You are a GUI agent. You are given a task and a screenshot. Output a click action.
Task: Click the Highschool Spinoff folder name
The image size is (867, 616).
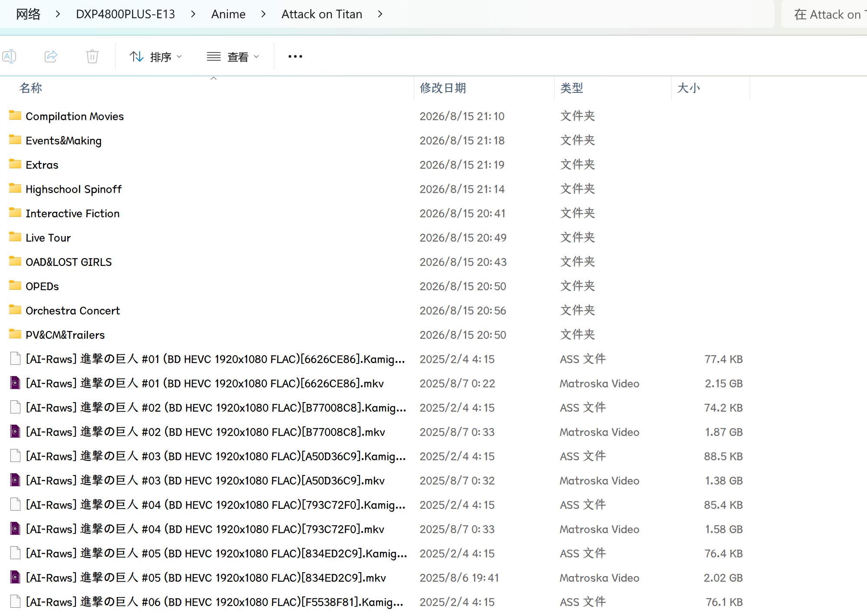pos(74,189)
